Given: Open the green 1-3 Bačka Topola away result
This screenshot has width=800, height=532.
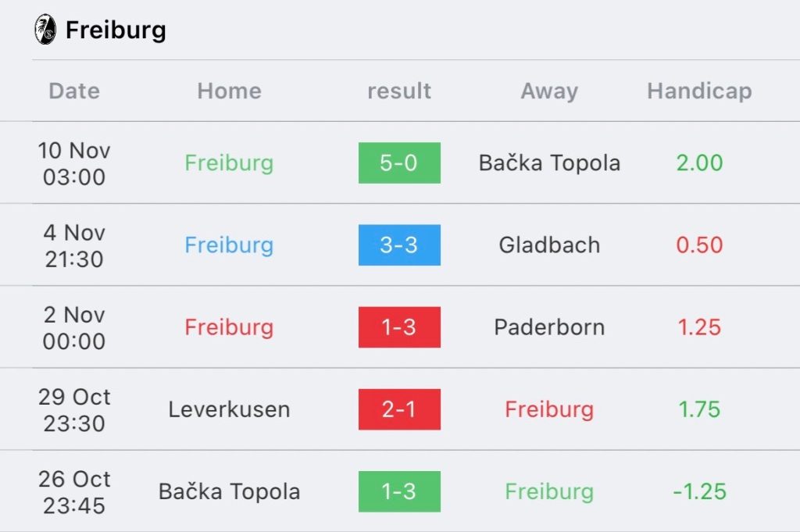Looking at the screenshot, I should pyautogui.click(x=399, y=491).
